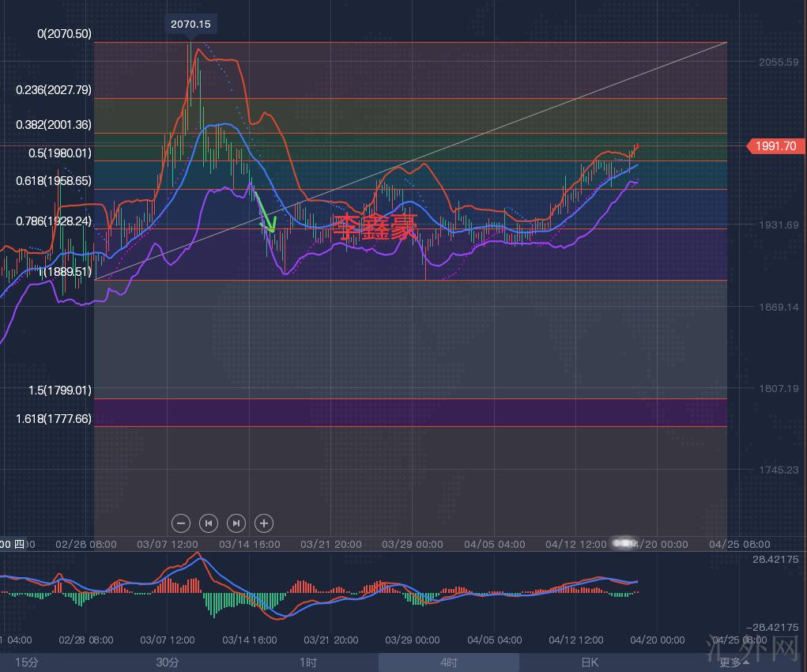
Task: Select the 0.618(1958.65) Fibonacci level label
Action: pos(54,181)
